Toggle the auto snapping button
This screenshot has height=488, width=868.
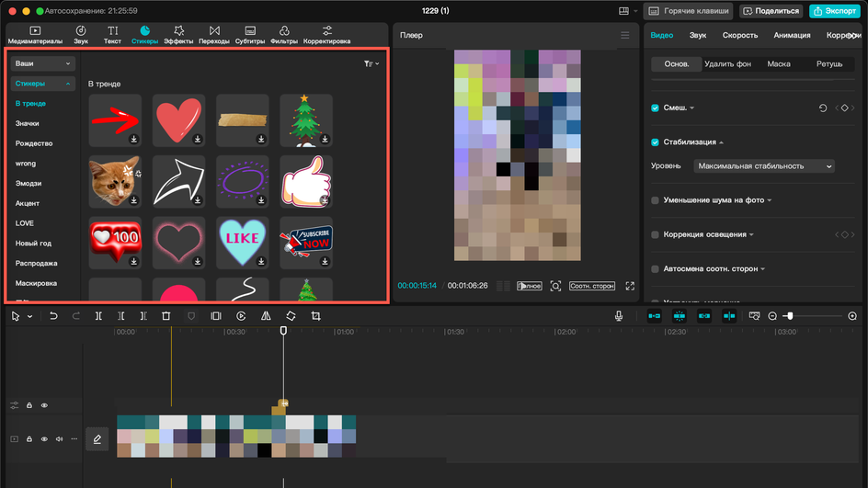coord(680,316)
